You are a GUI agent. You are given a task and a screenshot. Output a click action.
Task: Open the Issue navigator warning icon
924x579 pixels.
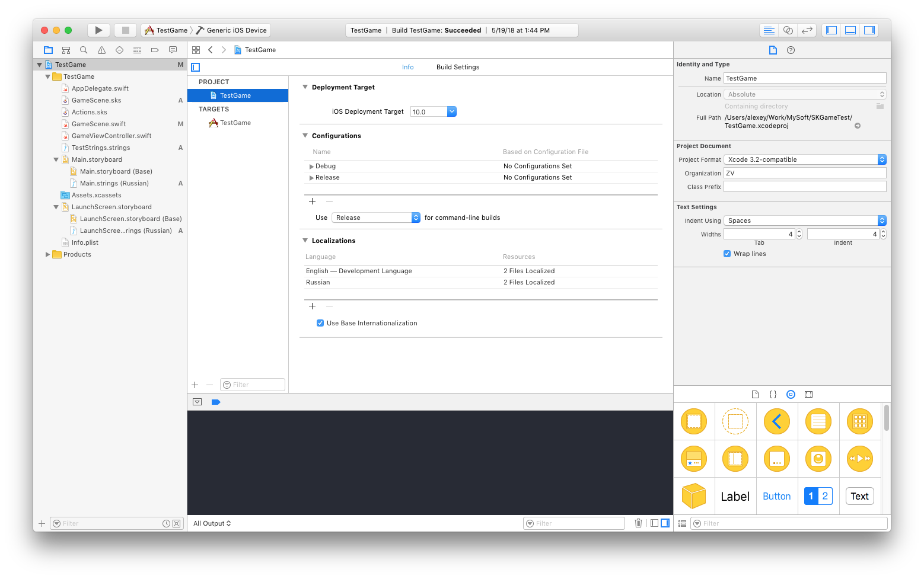pyautogui.click(x=101, y=50)
